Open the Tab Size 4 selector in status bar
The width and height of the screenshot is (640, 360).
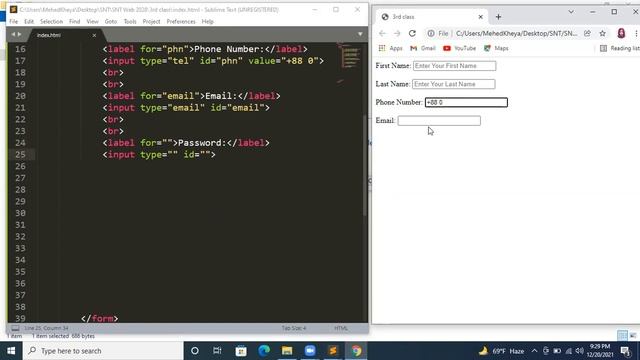pos(293,328)
